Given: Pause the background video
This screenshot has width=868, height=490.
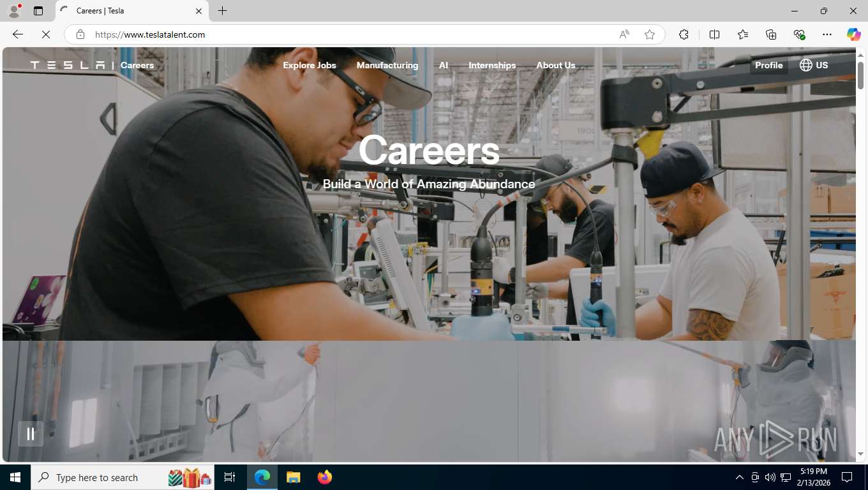Looking at the screenshot, I should [x=30, y=434].
